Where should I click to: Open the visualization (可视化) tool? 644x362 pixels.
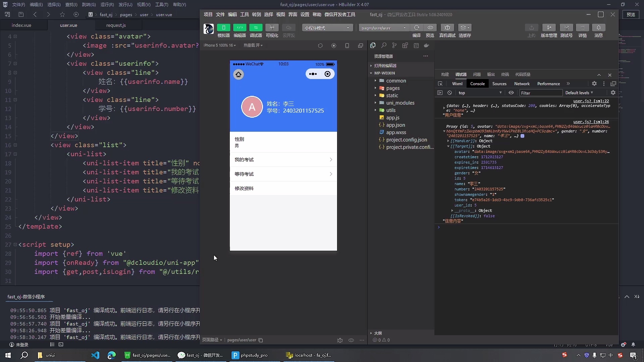[x=272, y=28]
